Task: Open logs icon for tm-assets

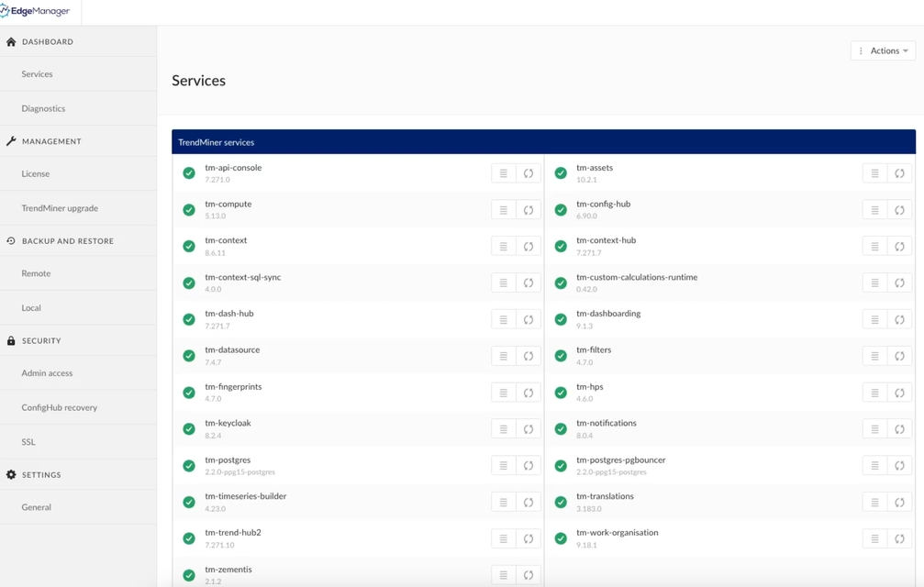Action: [874, 173]
